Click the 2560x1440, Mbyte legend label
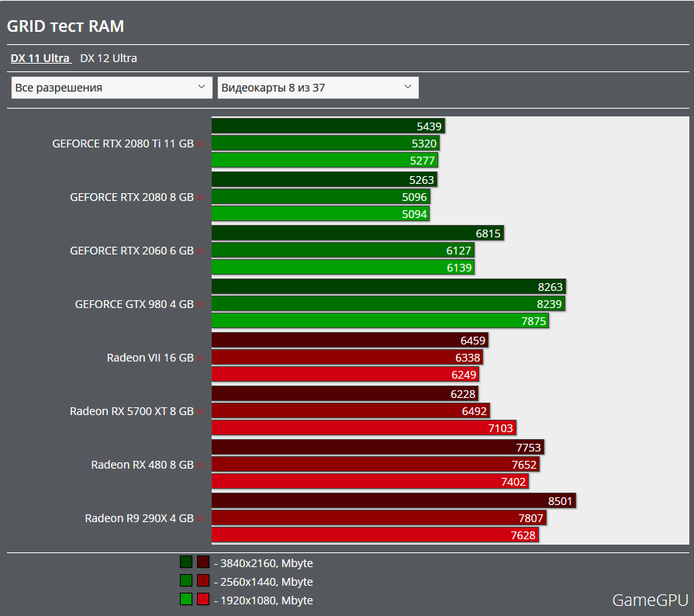The width and height of the screenshot is (694, 616). click(264, 582)
